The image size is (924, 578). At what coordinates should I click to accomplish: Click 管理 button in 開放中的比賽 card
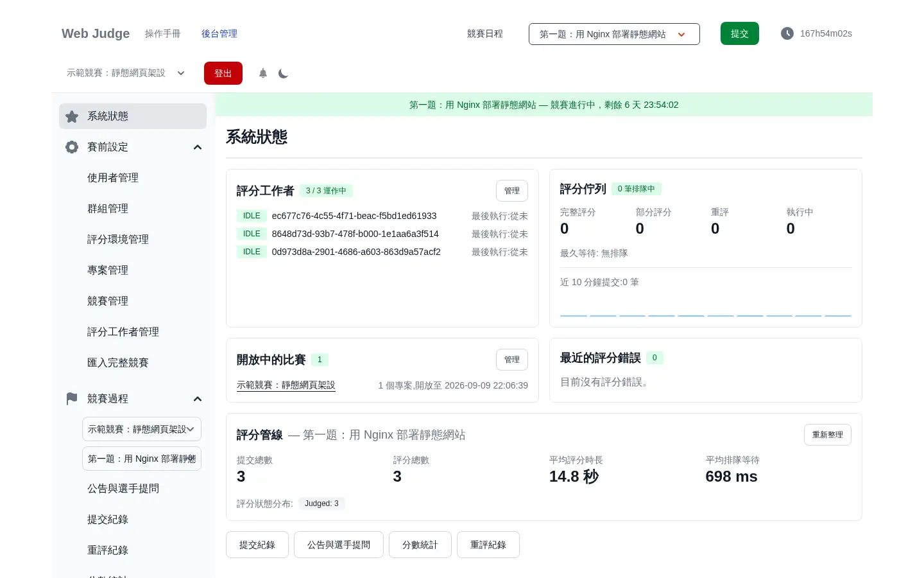(x=512, y=360)
